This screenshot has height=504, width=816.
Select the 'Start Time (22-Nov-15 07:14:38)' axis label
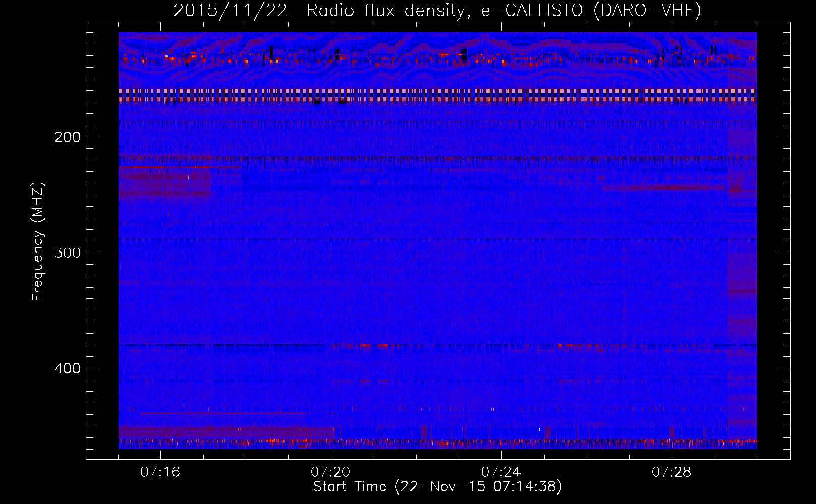click(437, 487)
